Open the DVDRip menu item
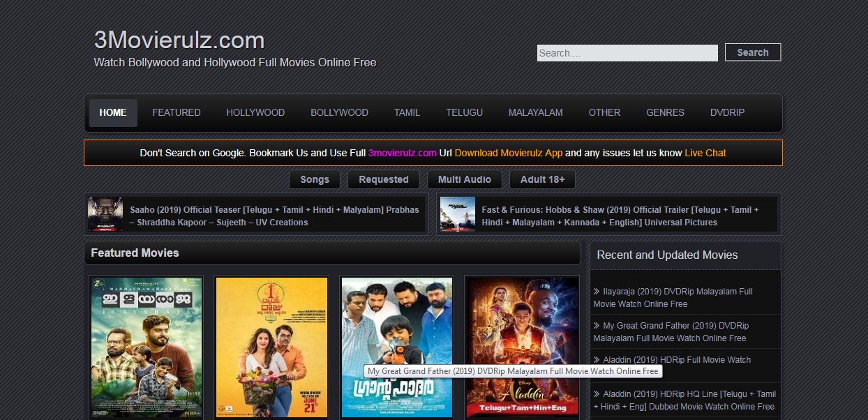868x420 pixels. click(727, 112)
